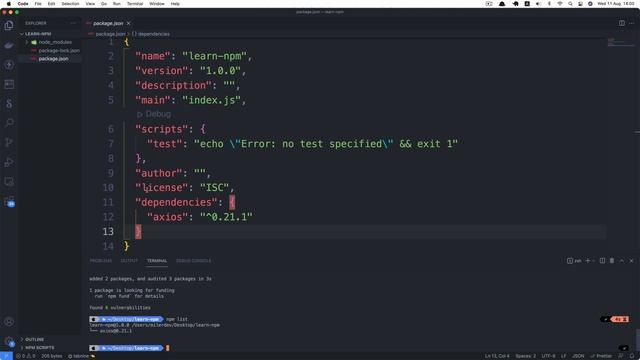The height and width of the screenshot is (360, 640).
Task: Open the File menu
Action: tap(38, 4)
